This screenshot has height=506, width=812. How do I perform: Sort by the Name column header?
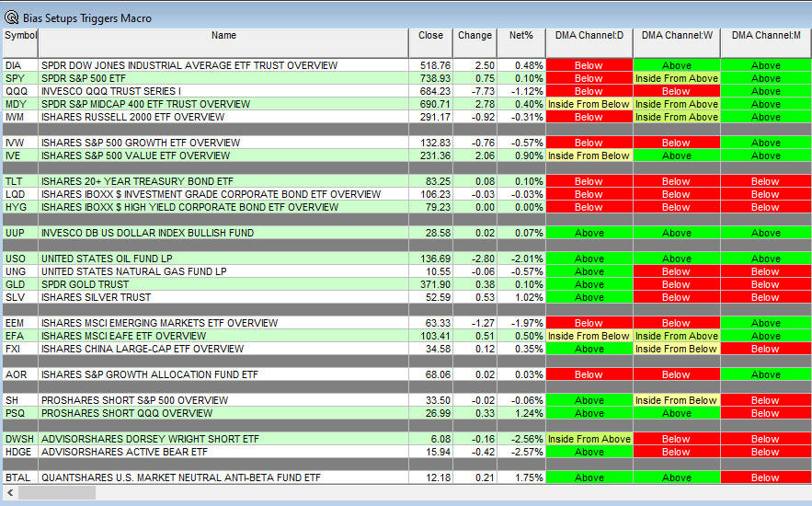223,43
